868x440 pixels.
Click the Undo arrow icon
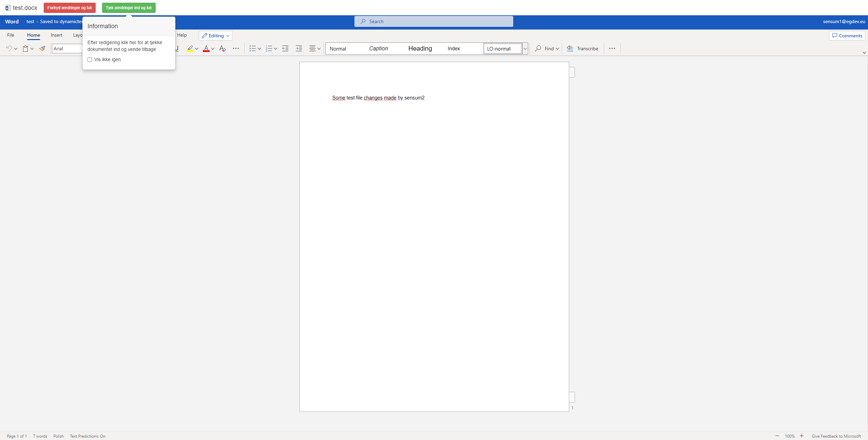tap(9, 49)
